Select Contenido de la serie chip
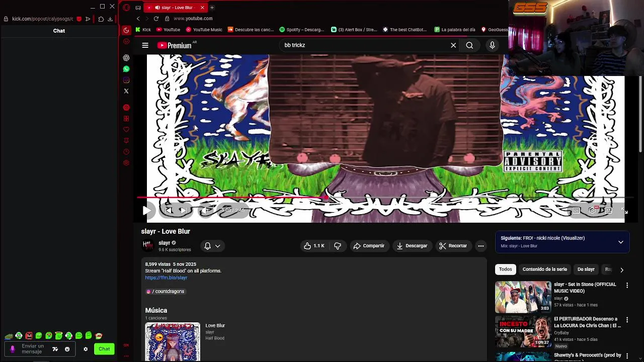Image resolution: width=644 pixels, height=362 pixels. pyautogui.click(x=544, y=269)
